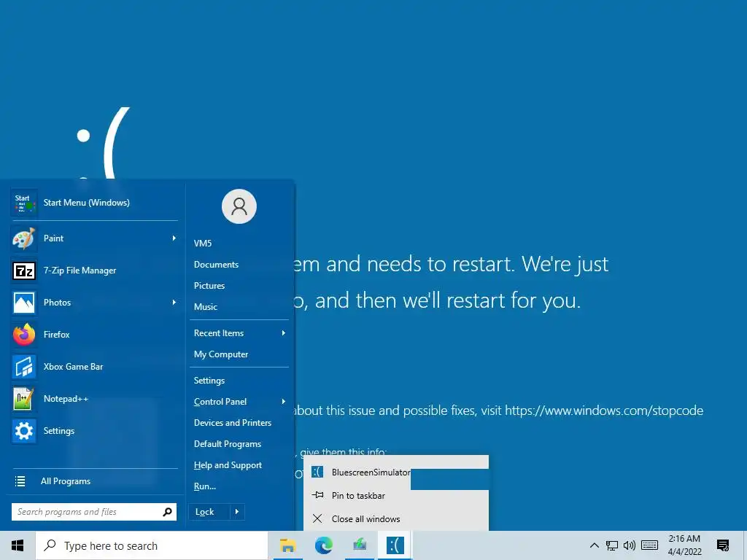
Task: Open Devices and Printers
Action: click(233, 423)
